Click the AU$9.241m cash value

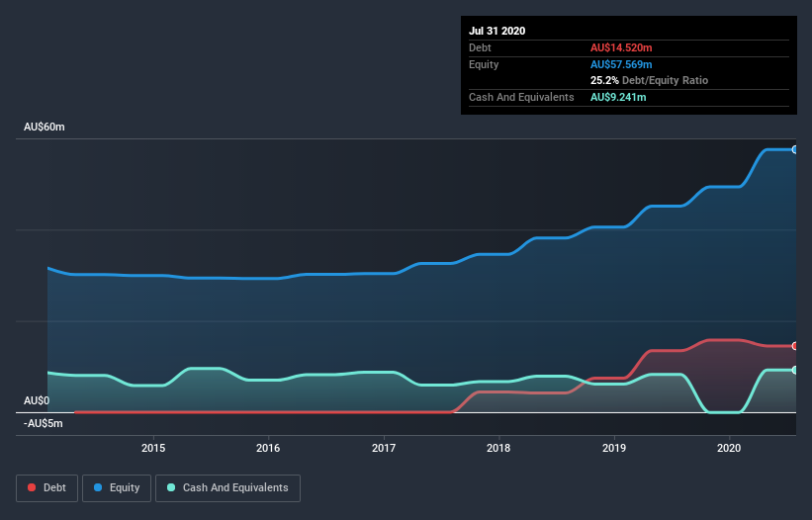pos(618,97)
